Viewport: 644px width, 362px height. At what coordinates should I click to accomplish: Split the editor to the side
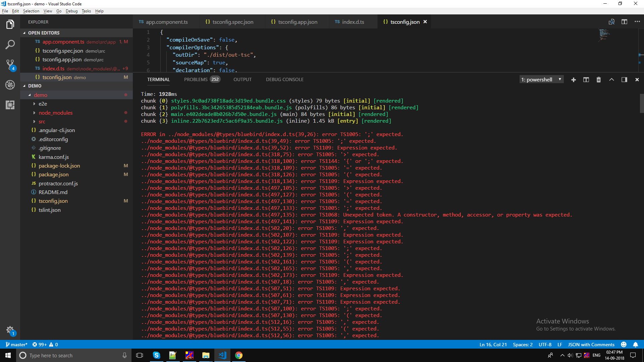point(624,22)
